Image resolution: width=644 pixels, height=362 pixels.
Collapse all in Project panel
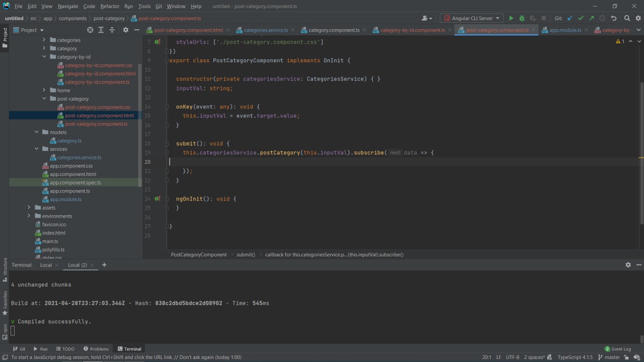point(112,30)
